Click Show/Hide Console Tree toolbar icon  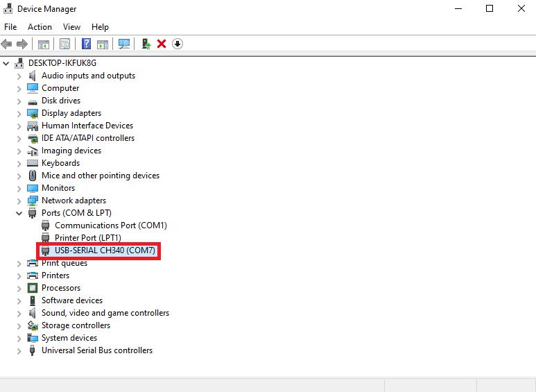(44, 44)
